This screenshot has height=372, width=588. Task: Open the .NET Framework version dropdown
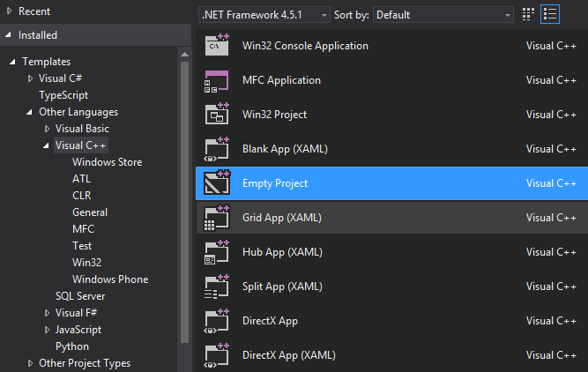coord(264,15)
